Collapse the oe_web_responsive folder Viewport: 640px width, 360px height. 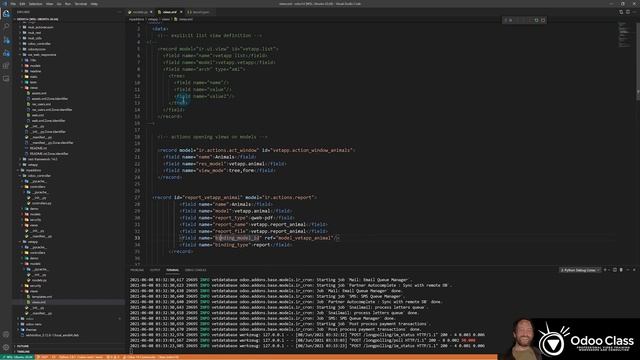pyautogui.click(x=42, y=55)
